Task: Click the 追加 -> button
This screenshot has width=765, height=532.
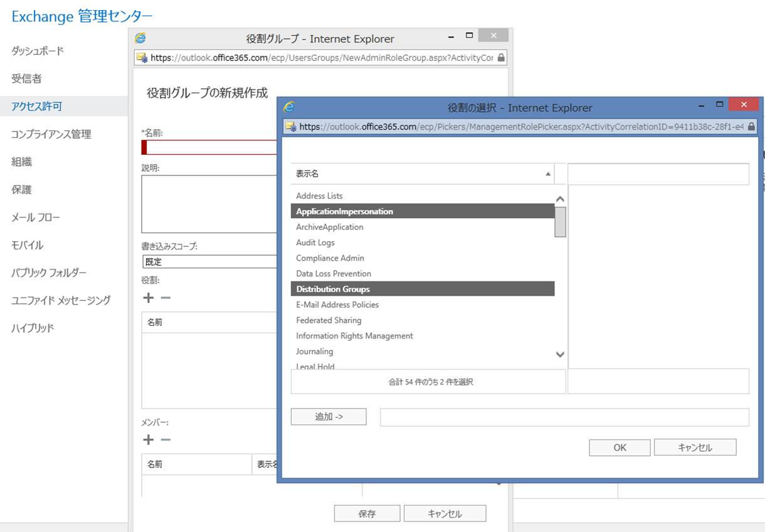Action: [329, 417]
